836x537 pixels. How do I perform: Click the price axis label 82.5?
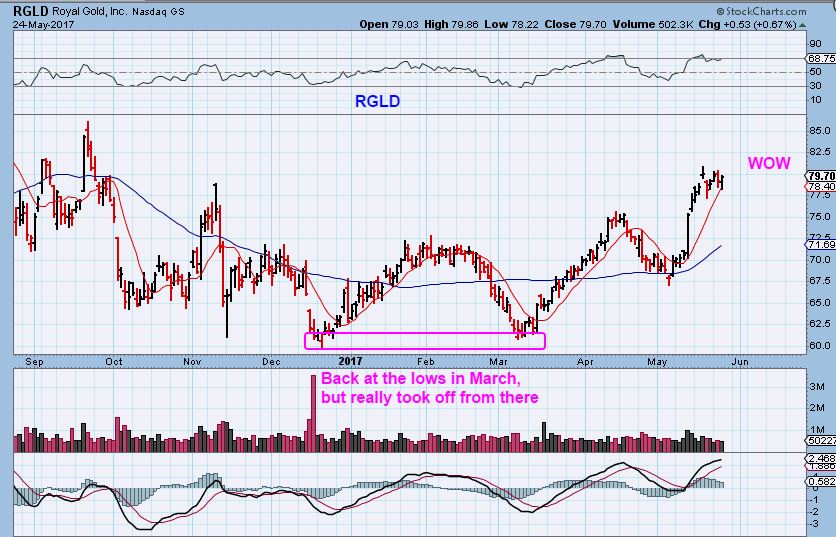point(819,152)
